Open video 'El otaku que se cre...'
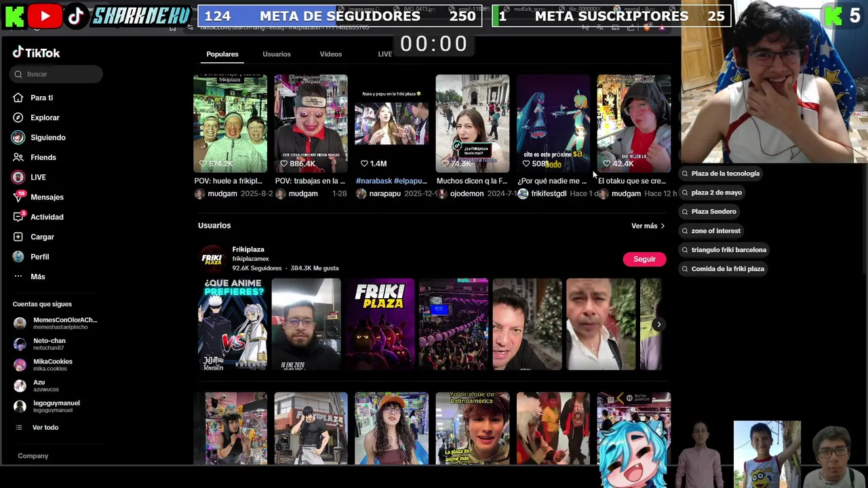Viewport: 868px width, 488px height. (x=634, y=123)
